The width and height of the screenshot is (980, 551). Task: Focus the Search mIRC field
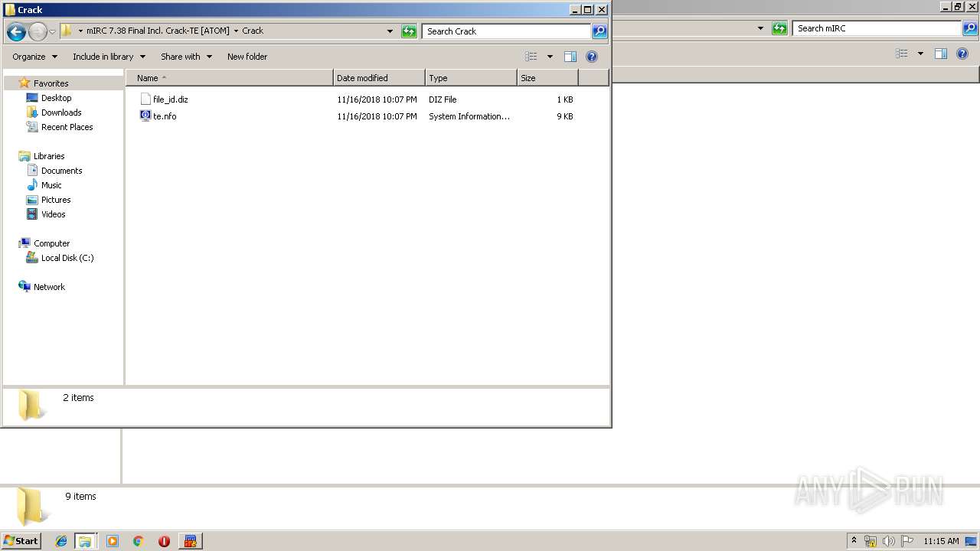click(x=877, y=28)
